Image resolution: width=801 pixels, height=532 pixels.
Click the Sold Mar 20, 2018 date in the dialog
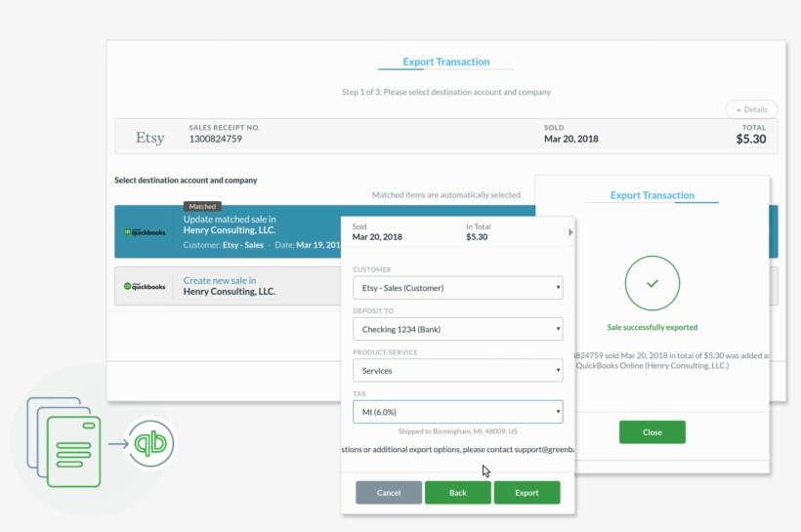377,237
